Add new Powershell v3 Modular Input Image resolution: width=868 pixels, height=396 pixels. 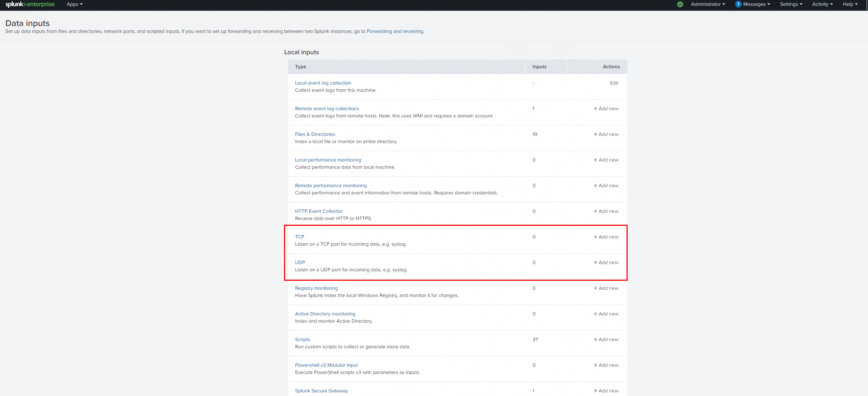pos(606,365)
